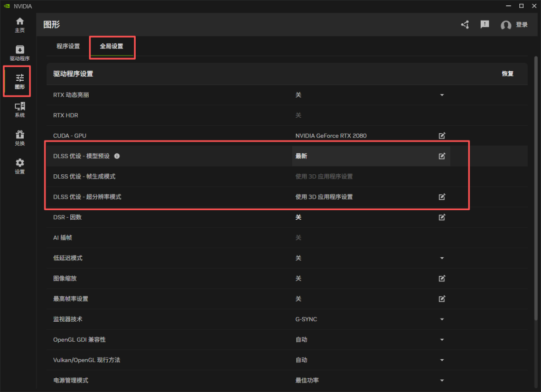Expand the 低延迟模式 dropdown
Screen dimensions: 541x392
click(x=442, y=258)
